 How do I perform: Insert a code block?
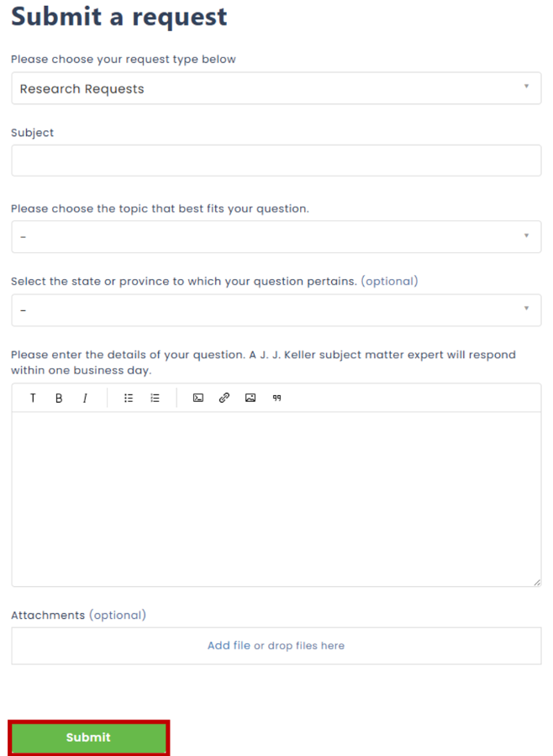(x=198, y=398)
